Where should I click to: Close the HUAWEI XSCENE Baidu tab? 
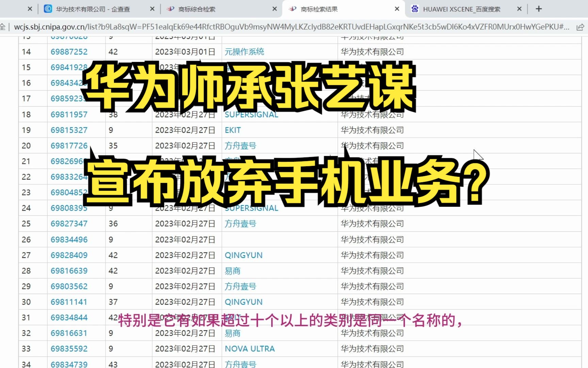click(x=519, y=9)
